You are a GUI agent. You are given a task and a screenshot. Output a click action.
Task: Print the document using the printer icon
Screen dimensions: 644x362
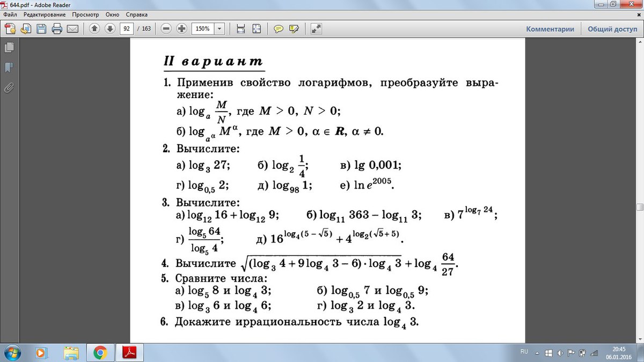point(57,29)
